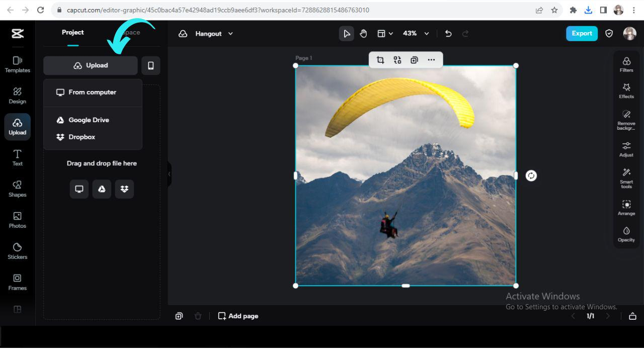
Task: Open the Opacity control
Action: (626, 234)
